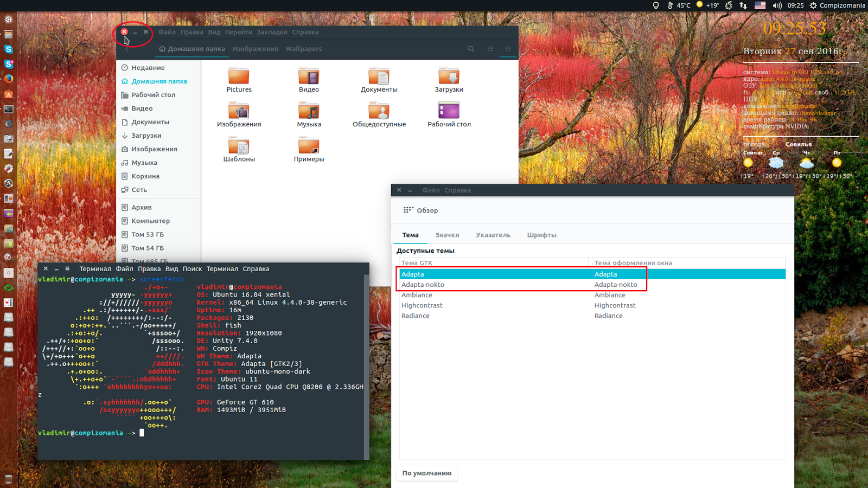Click the Compizomania session gear icon
This screenshot has width=868, height=488.
[812, 5]
